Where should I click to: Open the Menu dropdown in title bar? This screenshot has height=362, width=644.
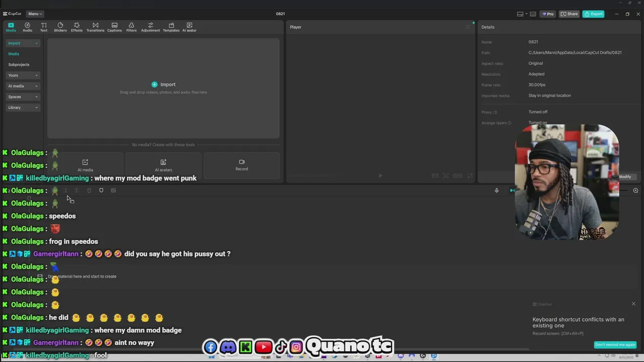(35, 14)
